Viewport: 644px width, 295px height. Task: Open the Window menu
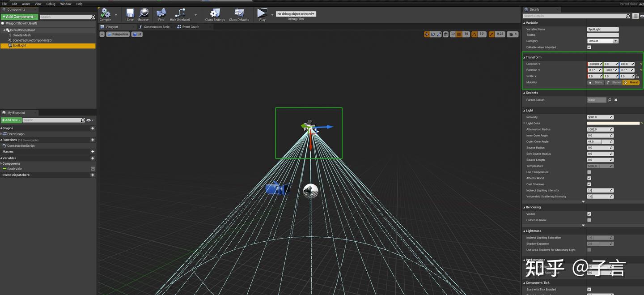(65, 4)
